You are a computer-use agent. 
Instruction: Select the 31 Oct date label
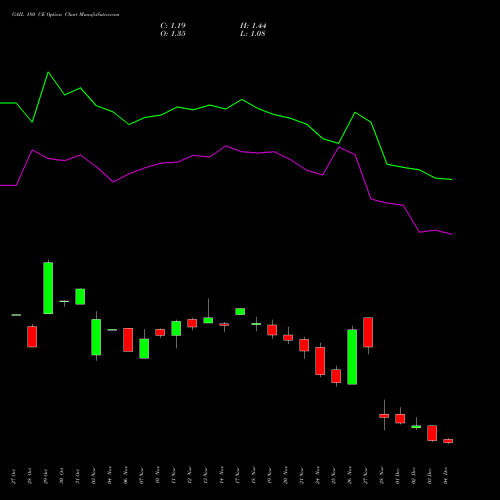(x=78, y=476)
